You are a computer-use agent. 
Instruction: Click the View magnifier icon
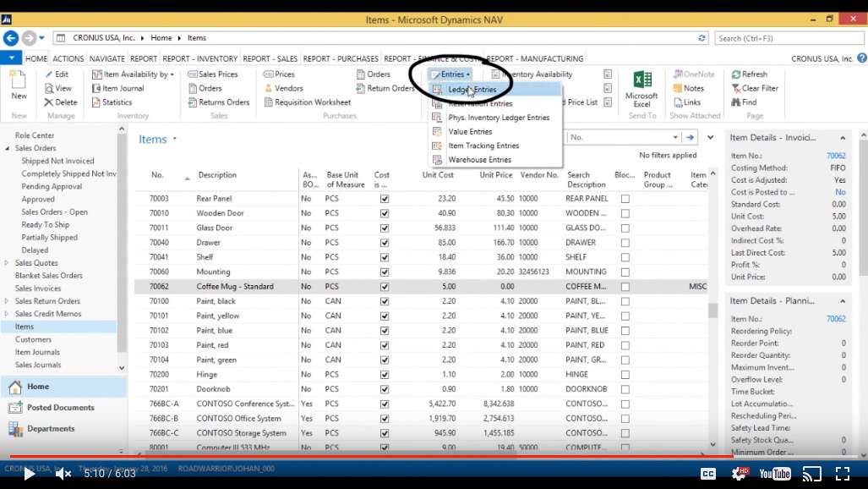point(49,88)
